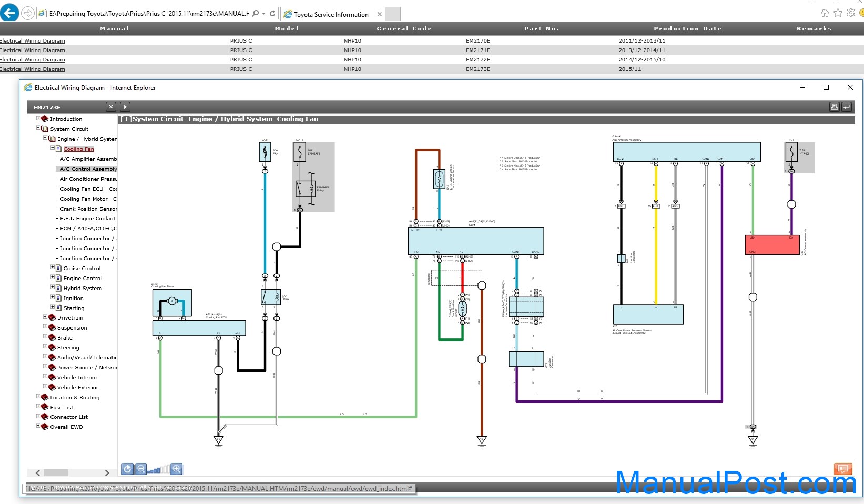Reset the diagram view with rotate icon

(x=127, y=469)
